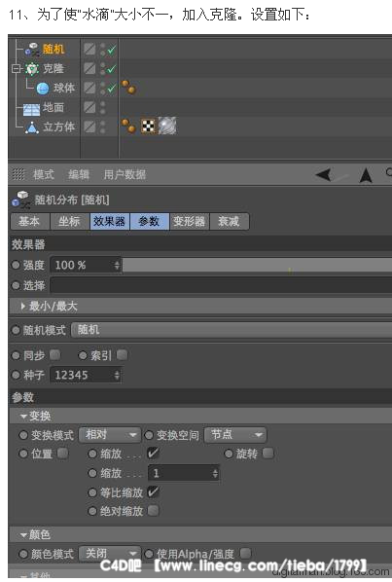Click the layer square icon on 克隆 row
392x582 pixels.
(89, 68)
